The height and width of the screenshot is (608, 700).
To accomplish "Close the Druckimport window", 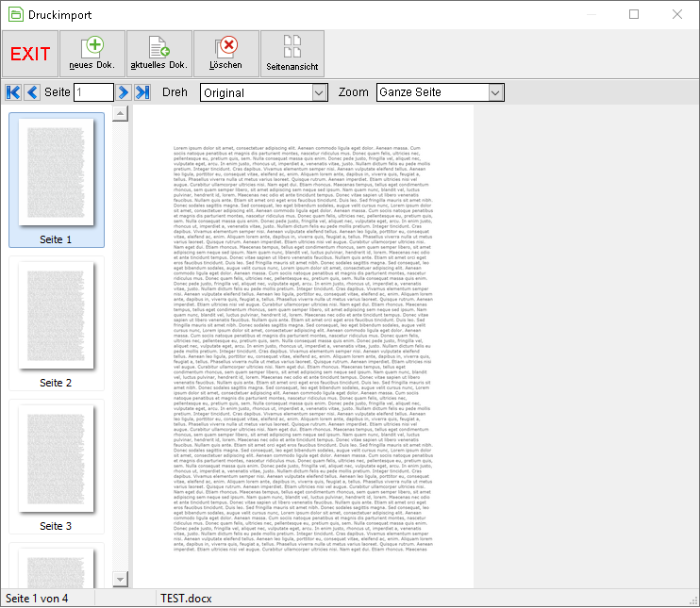I will [x=677, y=14].
